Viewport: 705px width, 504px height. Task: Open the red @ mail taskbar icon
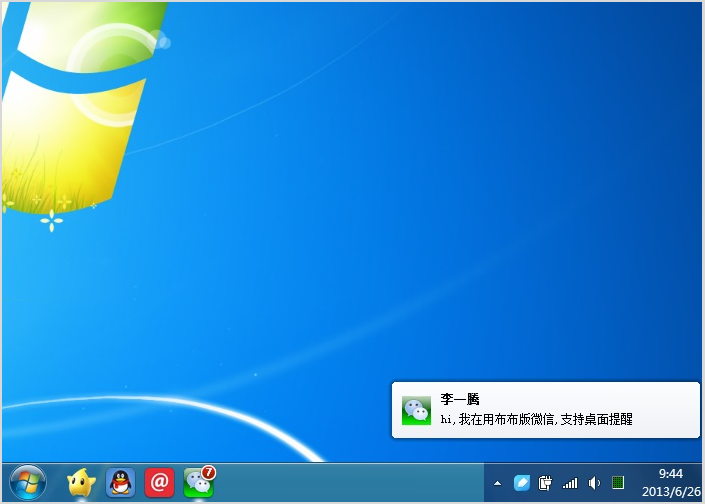pos(159,482)
